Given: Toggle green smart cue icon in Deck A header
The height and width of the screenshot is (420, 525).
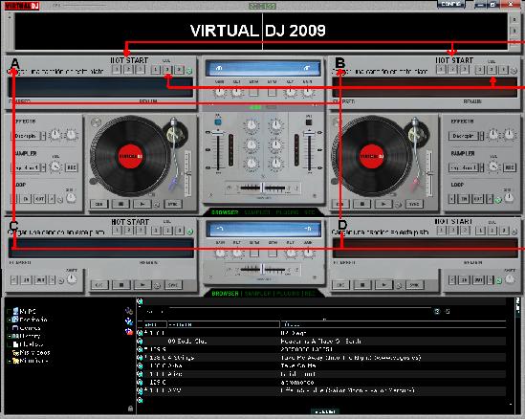Looking at the screenshot, I should [189, 71].
